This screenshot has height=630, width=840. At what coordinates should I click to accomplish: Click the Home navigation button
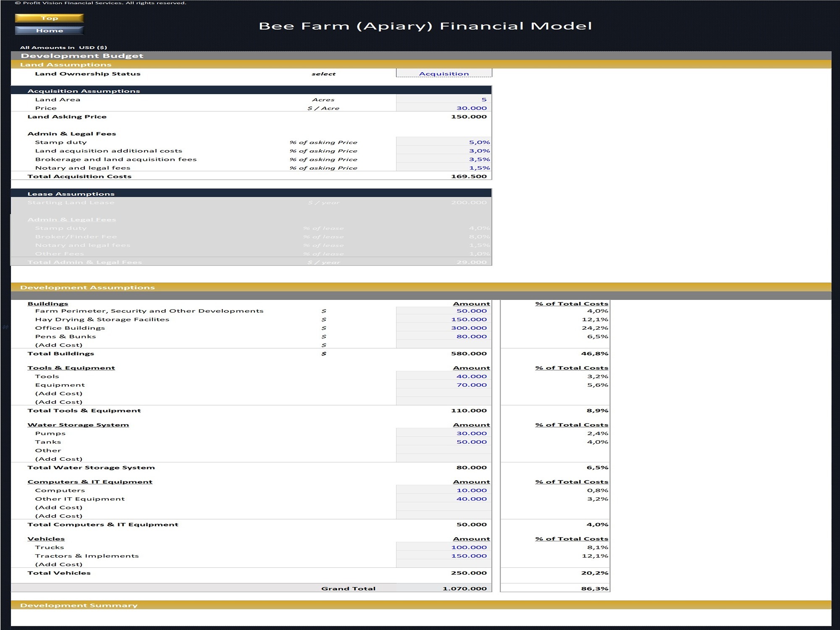[x=49, y=30]
